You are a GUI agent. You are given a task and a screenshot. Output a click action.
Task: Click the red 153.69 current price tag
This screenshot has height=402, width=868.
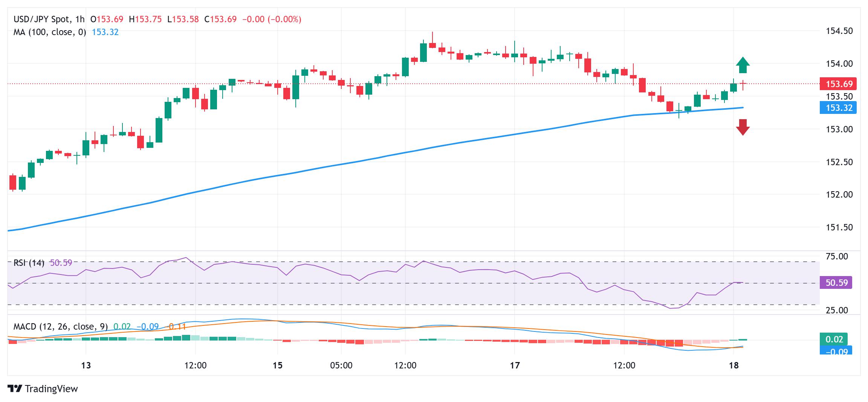pyautogui.click(x=838, y=84)
